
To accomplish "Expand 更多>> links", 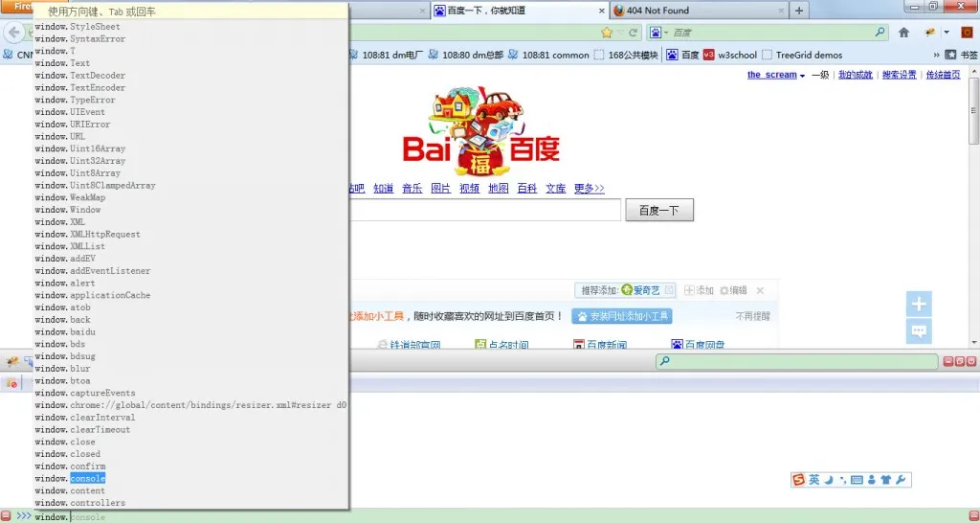I will tap(590, 189).
